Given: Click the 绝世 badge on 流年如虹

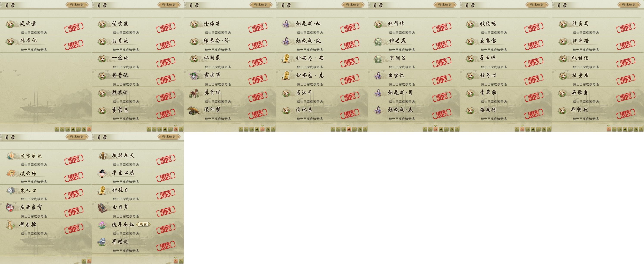Looking at the screenshot, I should tap(143, 225).
